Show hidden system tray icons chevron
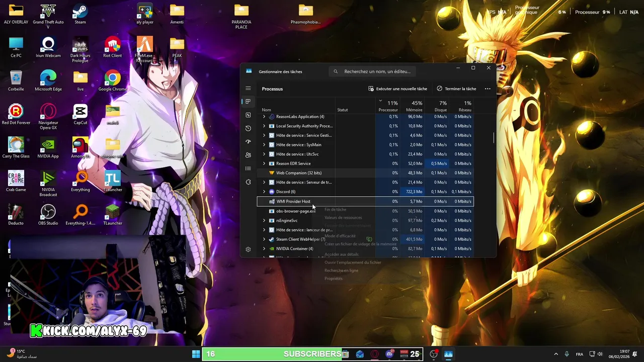Viewport: 644px width, 362px height. tap(556, 354)
